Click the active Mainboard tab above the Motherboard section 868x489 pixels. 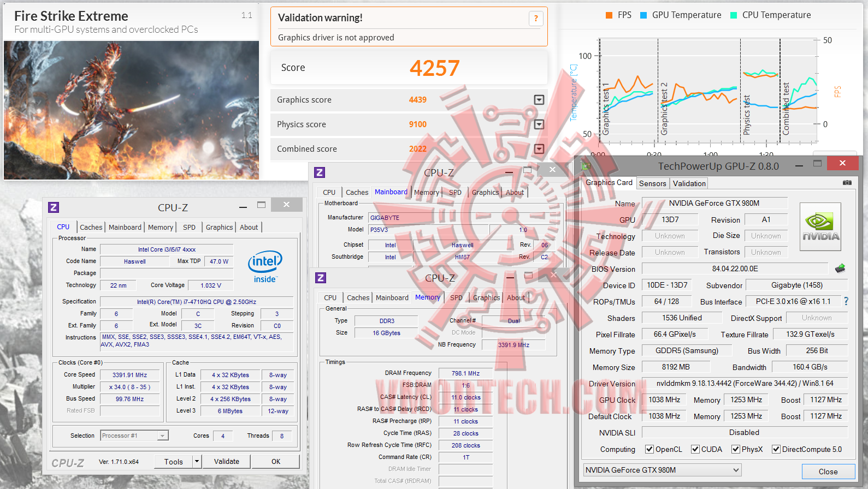click(x=391, y=192)
